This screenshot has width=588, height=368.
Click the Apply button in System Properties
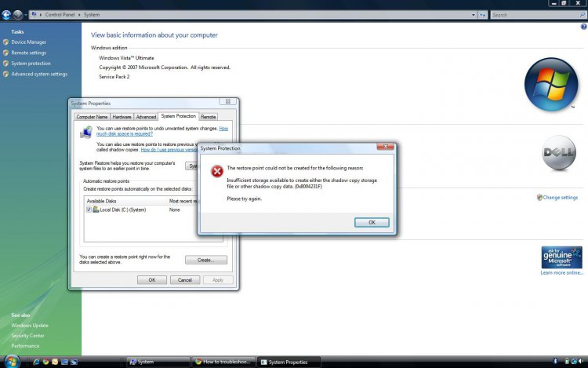coord(218,280)
